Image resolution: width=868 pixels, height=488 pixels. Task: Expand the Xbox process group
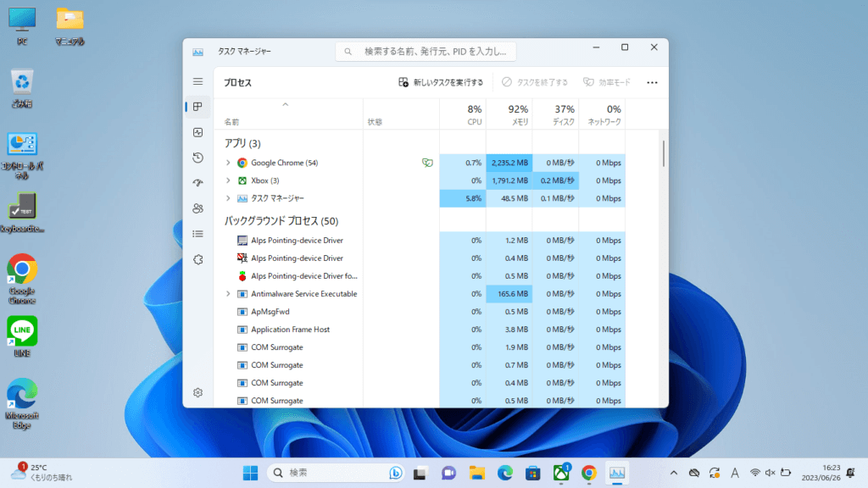(x=228, y=180)
